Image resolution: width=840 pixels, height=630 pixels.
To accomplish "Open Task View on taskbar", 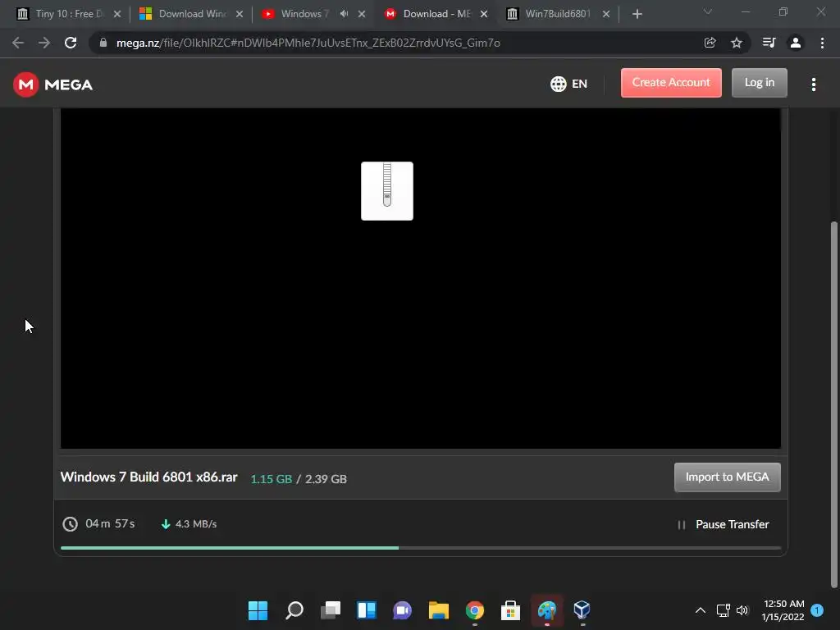I will (331, 610).
